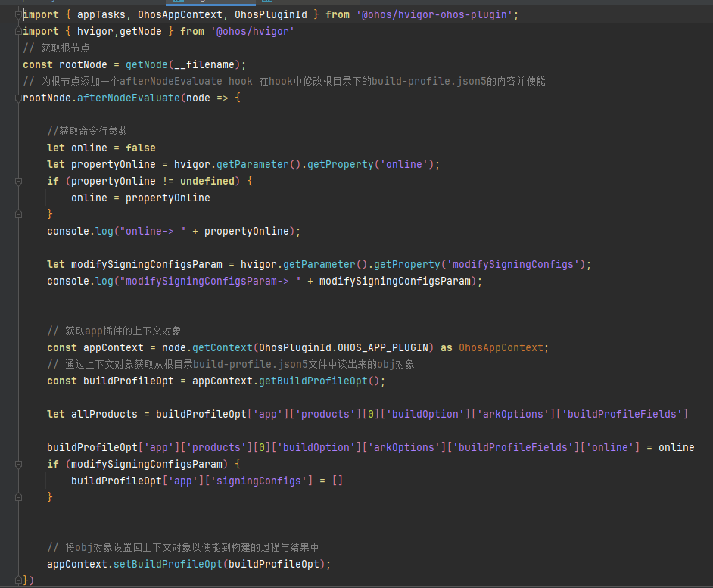This screenshot has width=713, height=588.
Task: Click the comment starting '// 通过上下文对象获取'
Action: (231, 364)
